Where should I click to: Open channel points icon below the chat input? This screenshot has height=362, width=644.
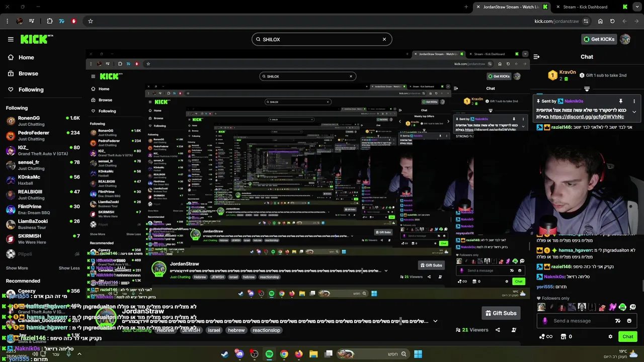pyautogui.click(x=545, y=336)
